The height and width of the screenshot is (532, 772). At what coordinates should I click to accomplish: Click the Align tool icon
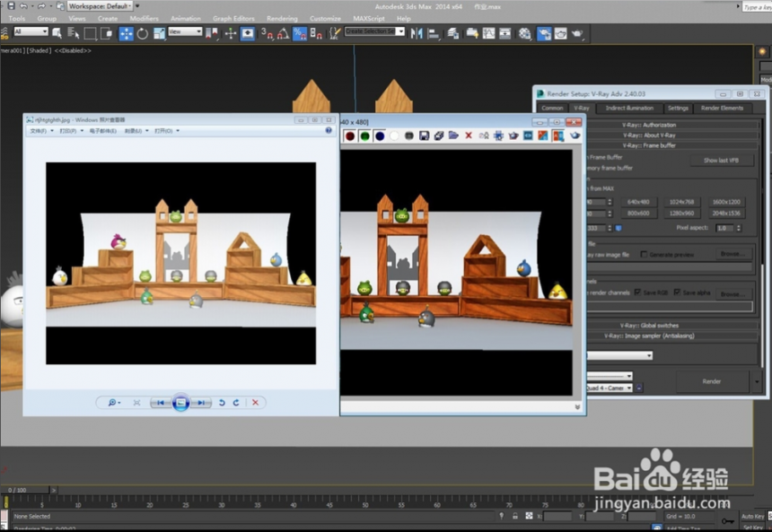click(434, 33)
